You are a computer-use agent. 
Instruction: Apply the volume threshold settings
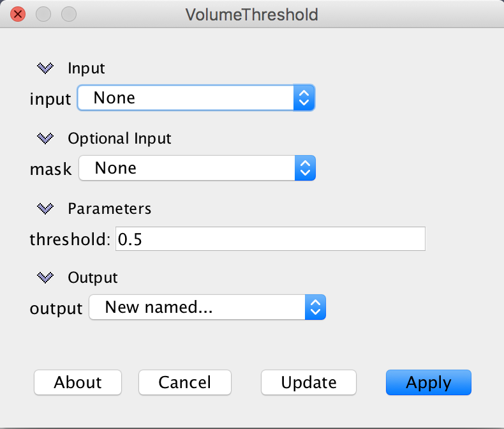[428, 382]
